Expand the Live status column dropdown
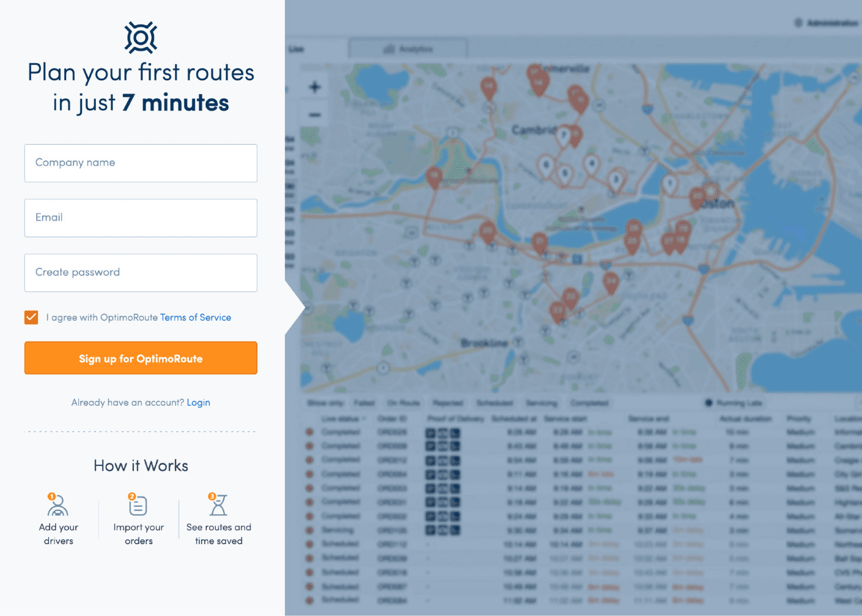The image size is (862, 616). coord(364,419)
